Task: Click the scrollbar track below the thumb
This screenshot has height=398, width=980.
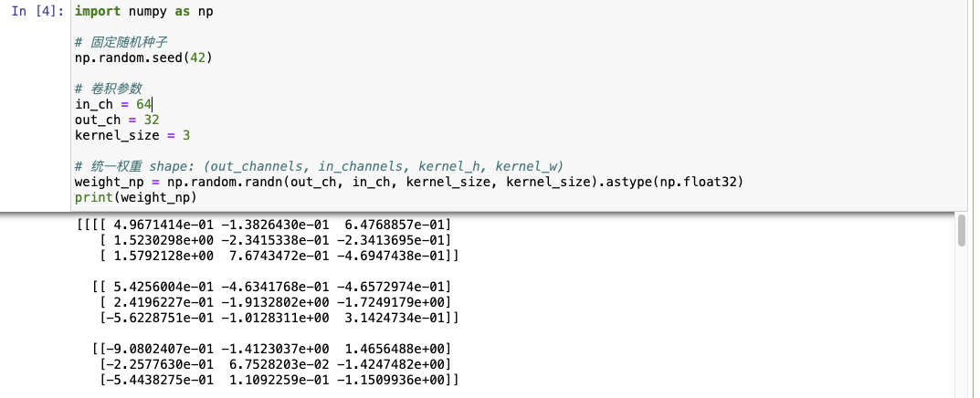Action: tap(961, 329)
